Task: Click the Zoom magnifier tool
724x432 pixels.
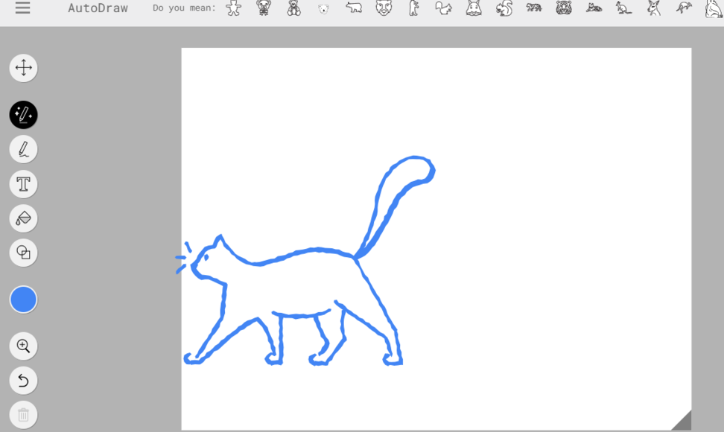Action: point(24,346)
